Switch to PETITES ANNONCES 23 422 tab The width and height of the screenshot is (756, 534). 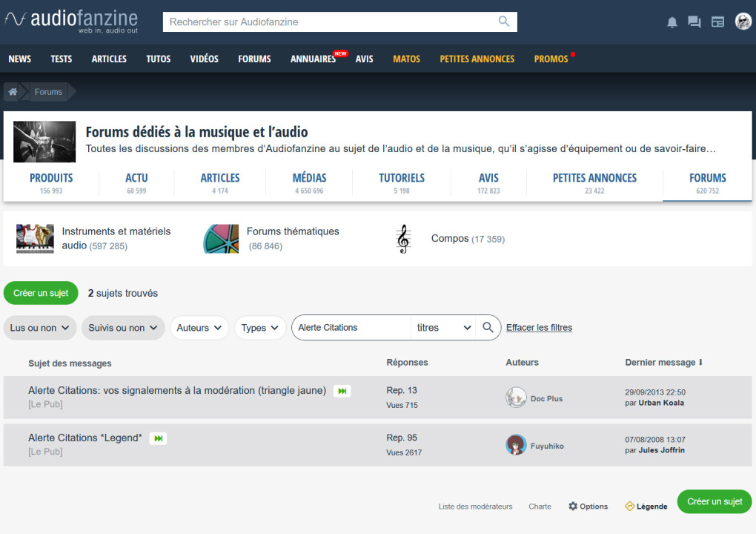[594, 183]
